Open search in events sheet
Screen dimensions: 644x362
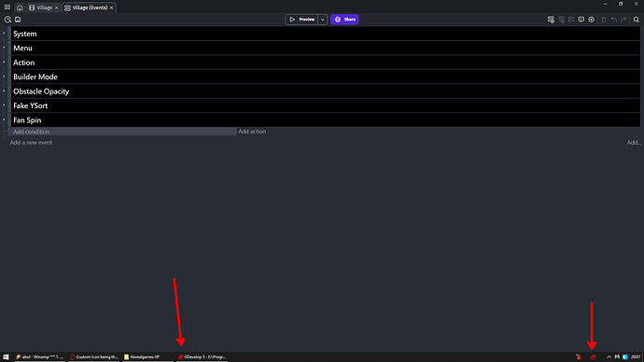click(637, 20)
